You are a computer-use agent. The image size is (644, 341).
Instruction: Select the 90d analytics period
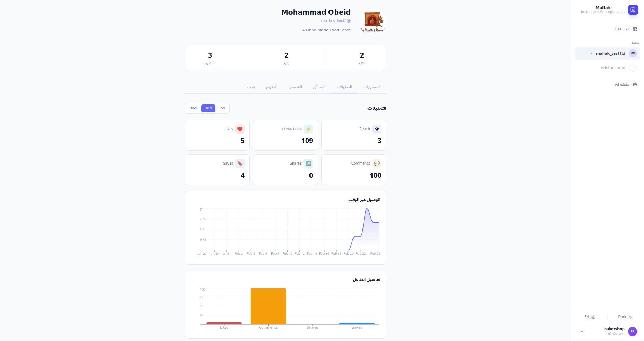[193, 108]
